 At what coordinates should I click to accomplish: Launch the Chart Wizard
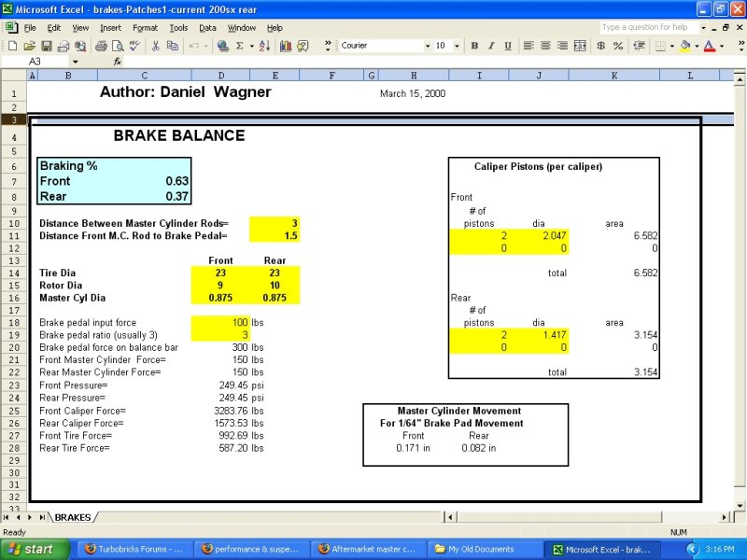(286, 46)
